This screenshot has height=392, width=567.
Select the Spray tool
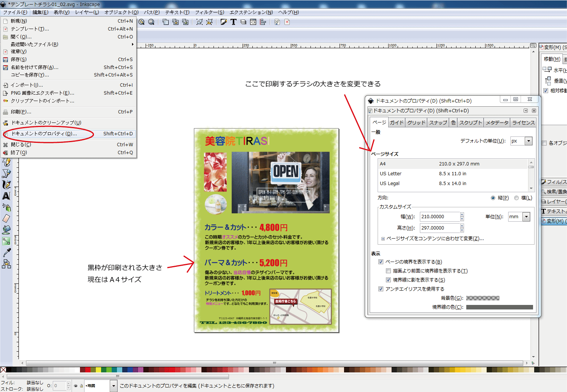6,207
